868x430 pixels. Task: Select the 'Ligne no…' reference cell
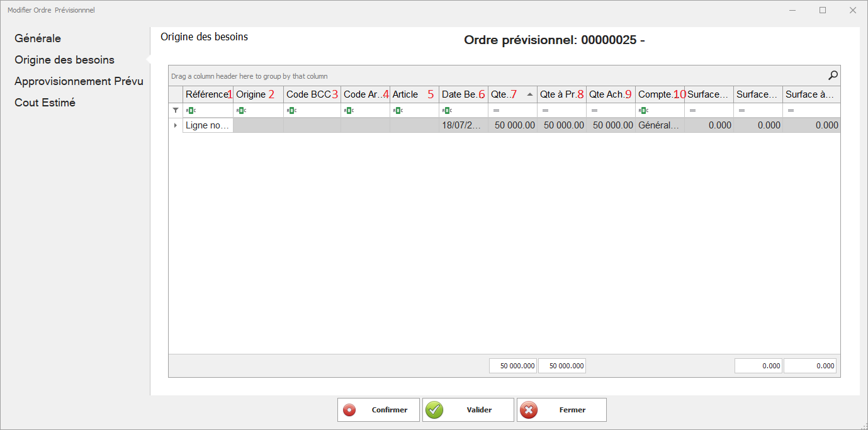pyautogui.click(x=208, y=125)
